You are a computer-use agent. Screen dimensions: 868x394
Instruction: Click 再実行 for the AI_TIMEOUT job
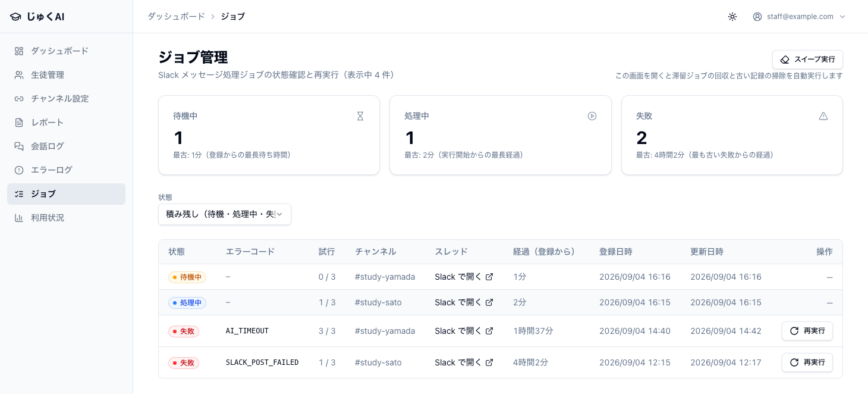(x=807, y=331)
